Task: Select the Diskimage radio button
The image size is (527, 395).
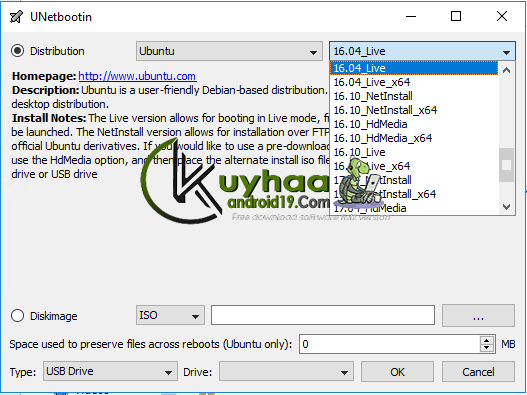Action: pyautogui.click(x=17, y=316)
